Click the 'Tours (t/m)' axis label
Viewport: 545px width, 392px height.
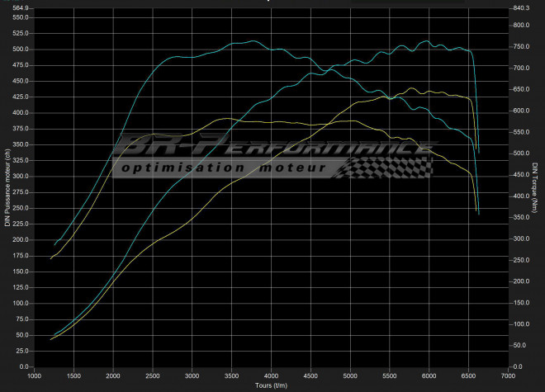(x=272, y=386)
